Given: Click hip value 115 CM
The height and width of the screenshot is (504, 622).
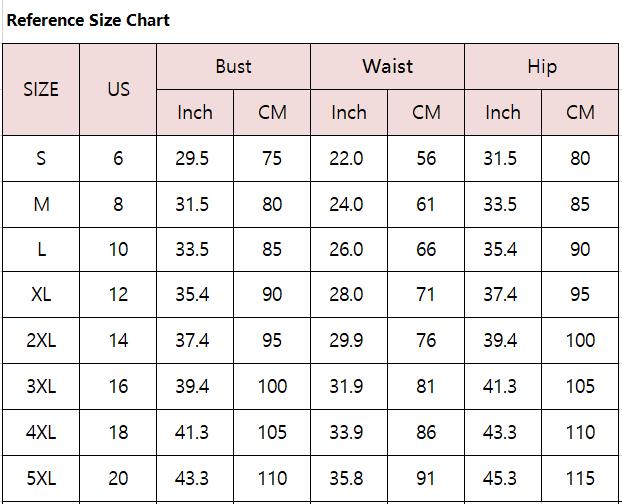Looking at the screenshot, I should tap(580, 478).
